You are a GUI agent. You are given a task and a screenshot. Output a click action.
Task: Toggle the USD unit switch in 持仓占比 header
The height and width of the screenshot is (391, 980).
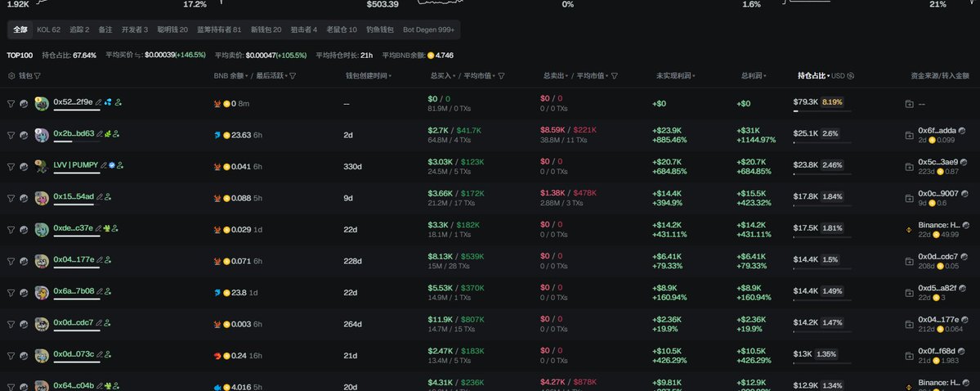(x=851, y=76)
